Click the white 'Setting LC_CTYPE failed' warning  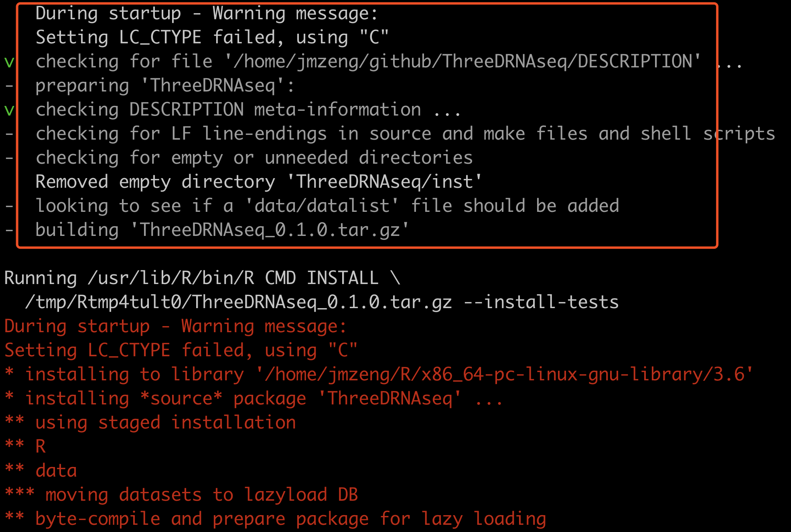point(212,37)
